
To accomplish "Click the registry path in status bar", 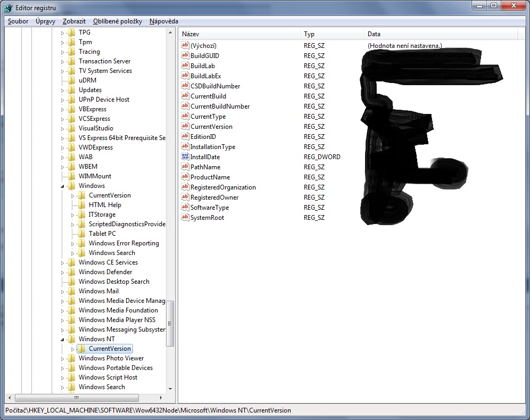I will pos(148,410).
